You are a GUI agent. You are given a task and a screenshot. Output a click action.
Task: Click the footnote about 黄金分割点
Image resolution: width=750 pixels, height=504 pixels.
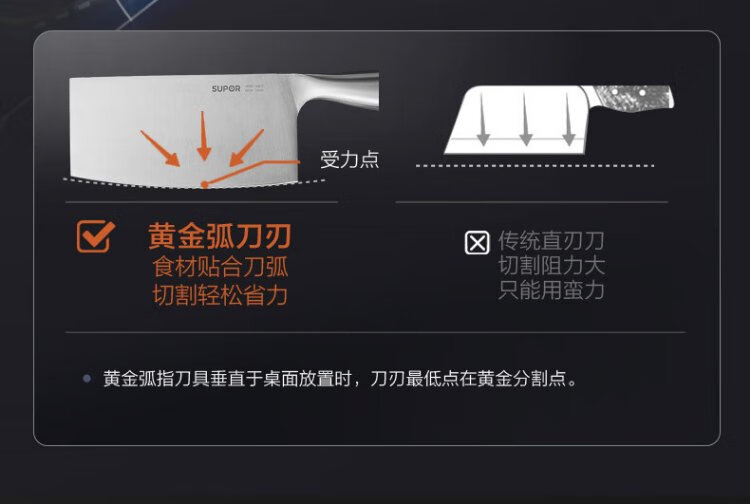coord(341,379)
